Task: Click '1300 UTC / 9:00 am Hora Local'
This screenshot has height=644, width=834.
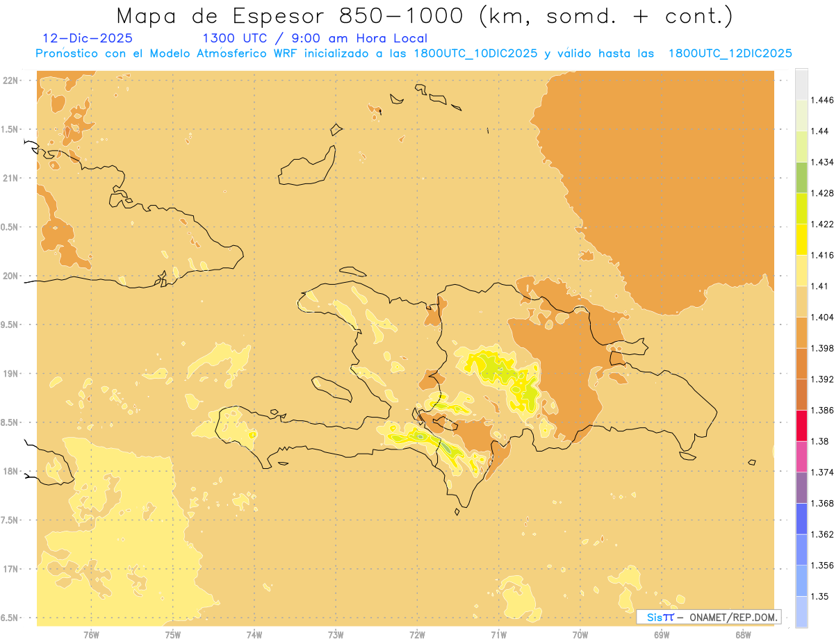Action: click(x=315, y=38)
